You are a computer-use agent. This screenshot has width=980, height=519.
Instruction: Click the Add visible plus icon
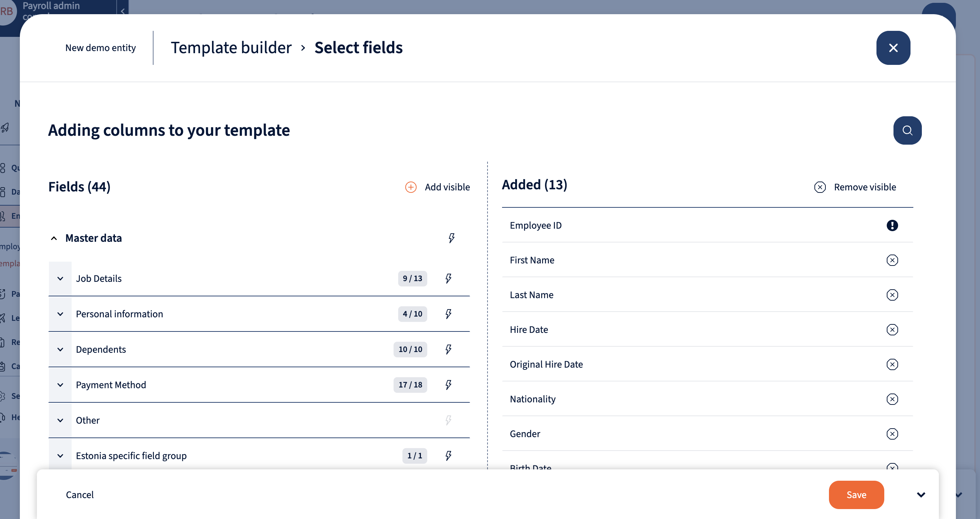click(411, 187)
